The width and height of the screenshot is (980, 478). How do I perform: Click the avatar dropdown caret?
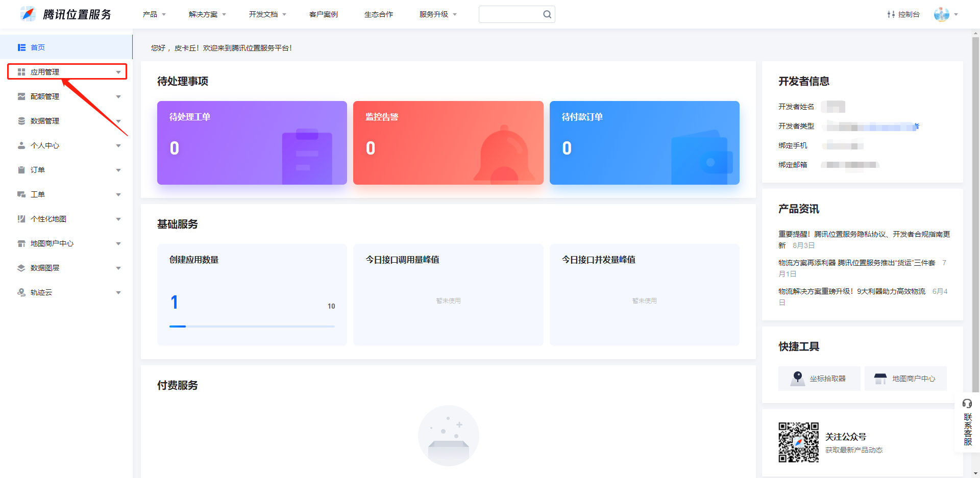point(956,15)
